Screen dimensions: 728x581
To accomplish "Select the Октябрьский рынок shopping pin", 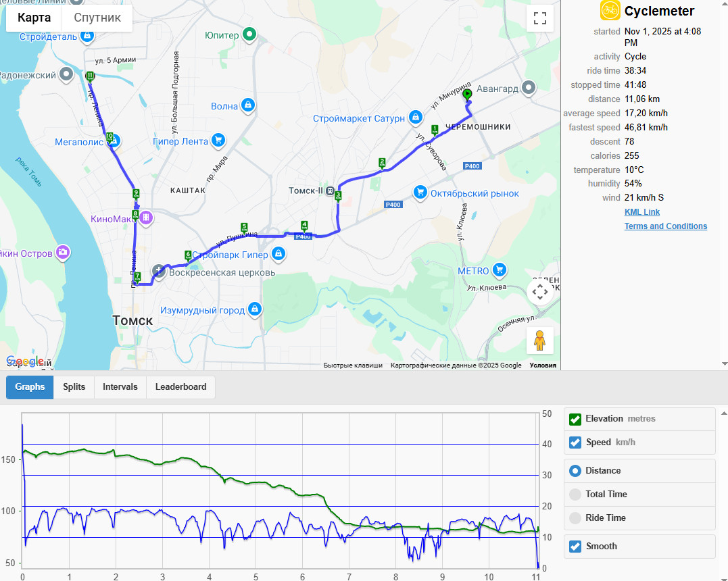I will pyautogui.click(x=420, y=192).
